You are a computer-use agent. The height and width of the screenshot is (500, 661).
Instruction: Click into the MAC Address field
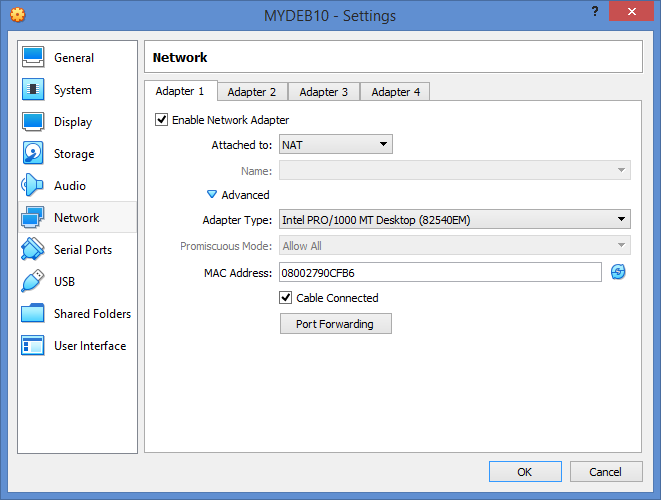click(x=440, y=272)
